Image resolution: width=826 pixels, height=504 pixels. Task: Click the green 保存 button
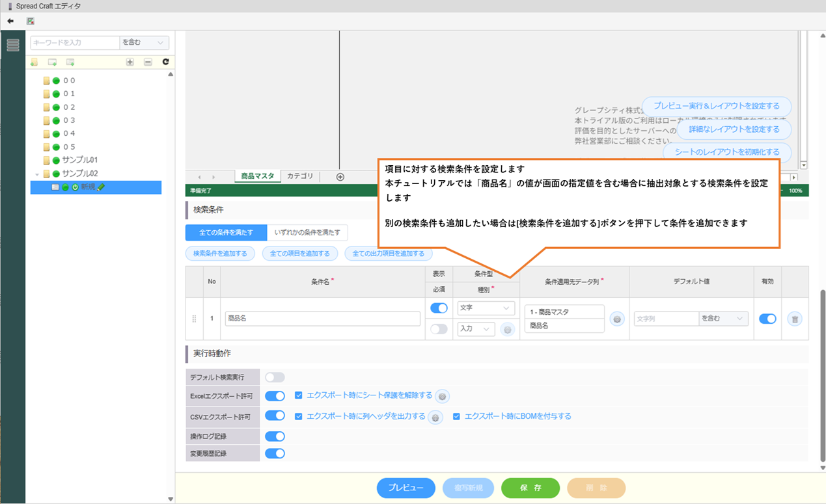530,488
